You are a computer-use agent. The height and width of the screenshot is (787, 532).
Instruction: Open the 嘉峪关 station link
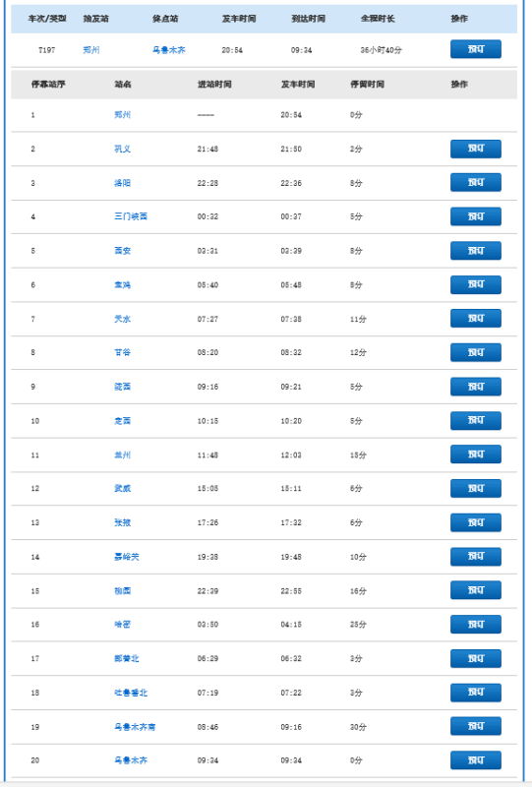pos(127,557)
